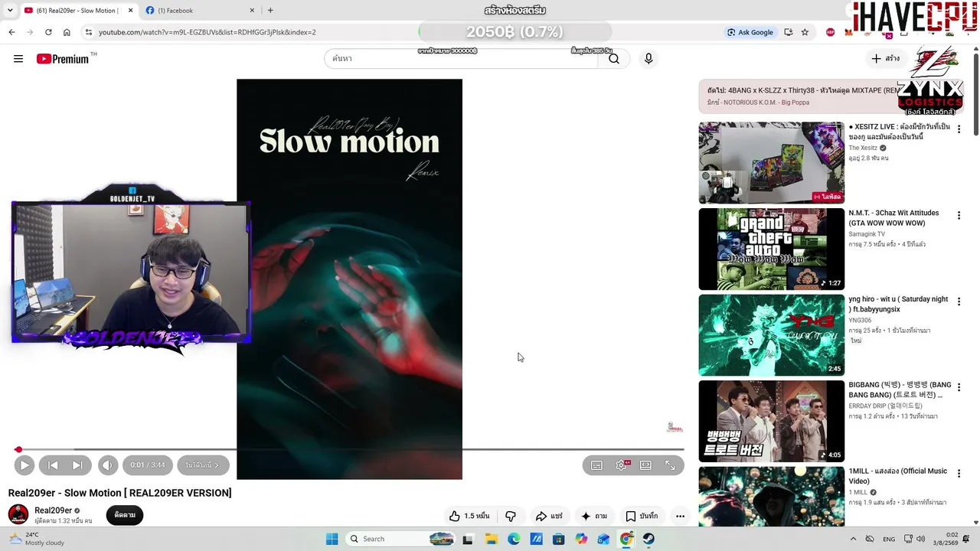The image size is (980, 551).
Task: Skip back to the previous video
Action: click(x=53, y=465)
